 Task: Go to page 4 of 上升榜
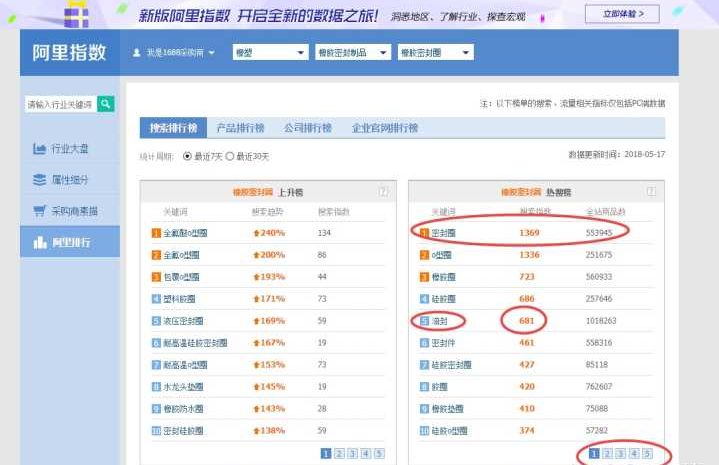pos(366,454)
